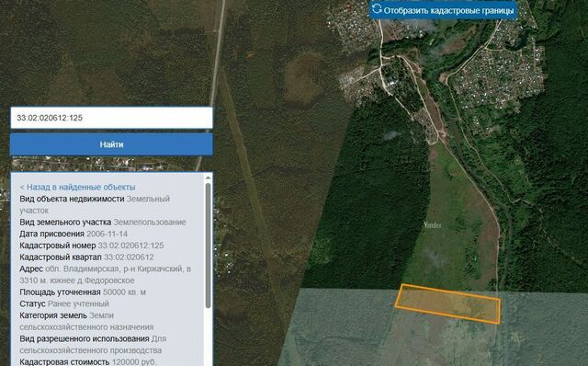The image size is (588, 366).
Task: Click the info panel scrollbar thumb
Action: (209, 246)
